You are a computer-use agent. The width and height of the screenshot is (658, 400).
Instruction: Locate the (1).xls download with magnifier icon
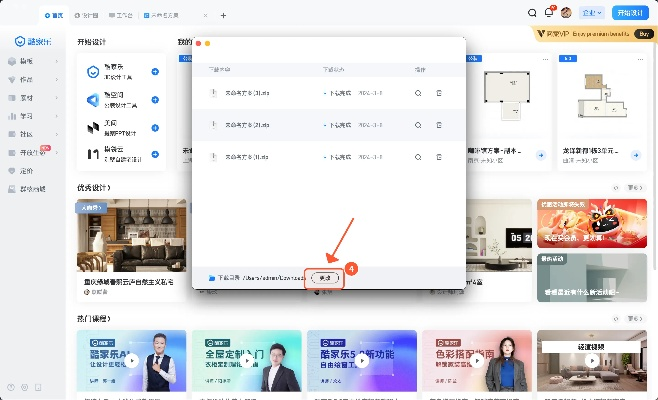pyautogui.click(x=418, y=157)
